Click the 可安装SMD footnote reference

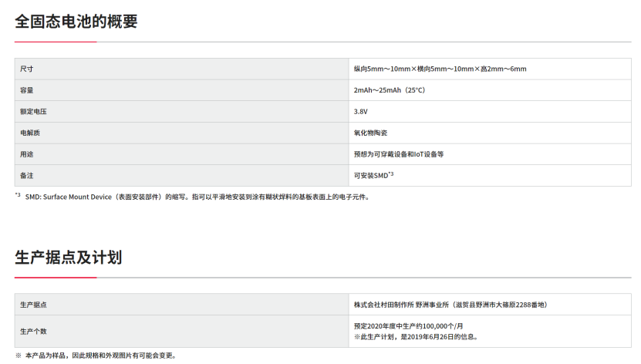pos(373,176)
